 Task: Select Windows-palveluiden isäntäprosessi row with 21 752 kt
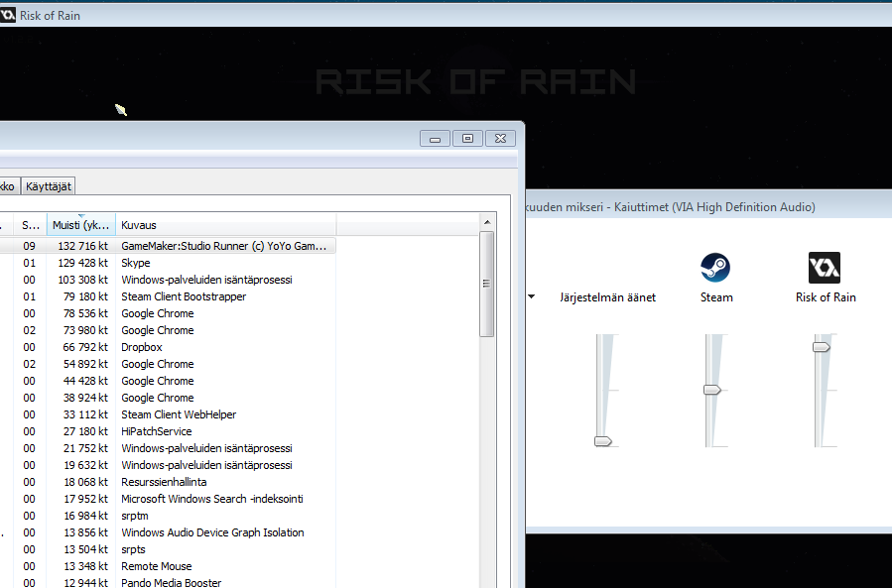tap(168, 448)
